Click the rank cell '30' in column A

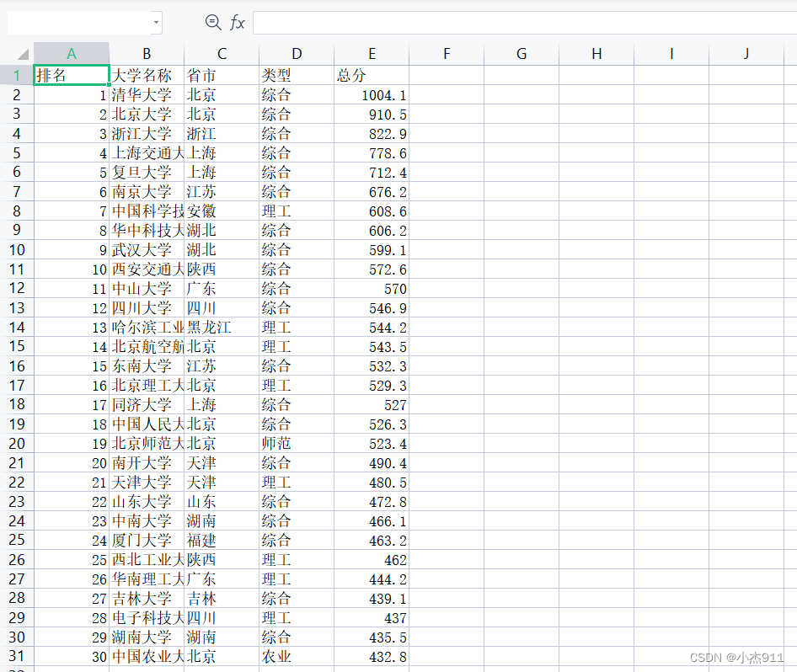72,656
